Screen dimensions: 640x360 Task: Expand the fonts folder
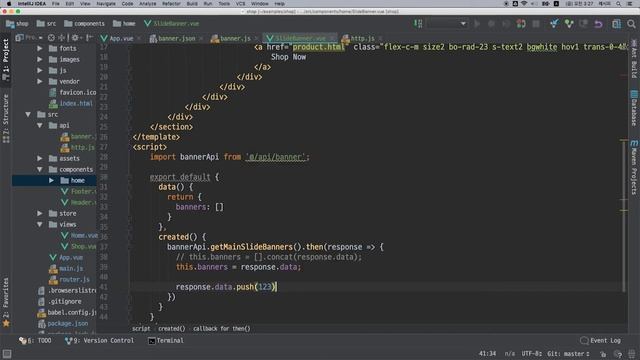[40, 48]
